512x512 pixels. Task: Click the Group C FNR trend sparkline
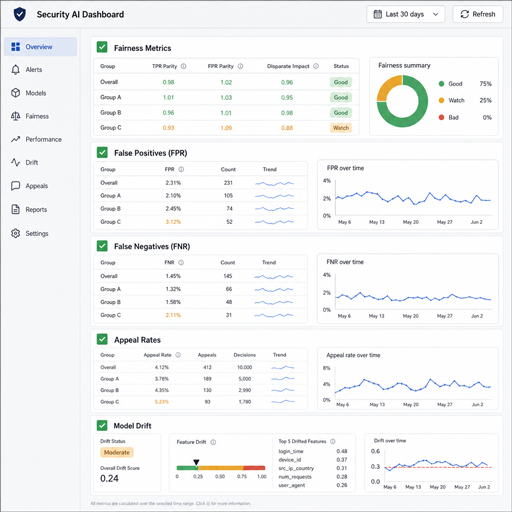pos(274,315)
